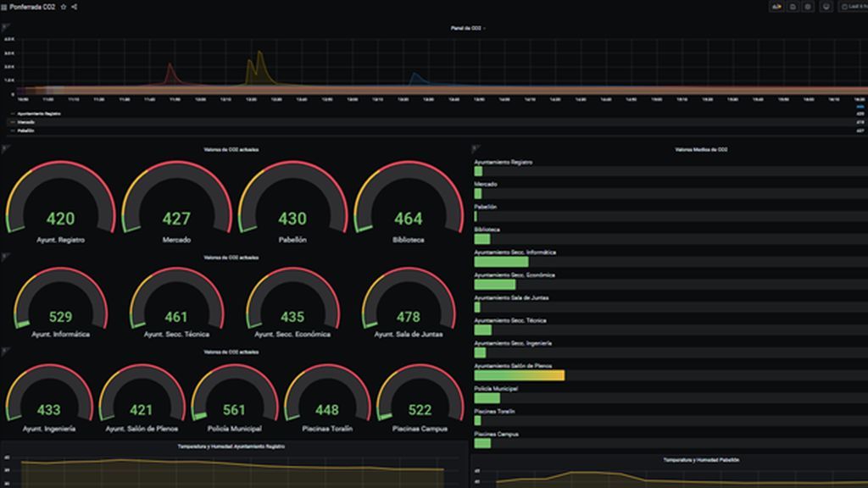Click Ayuntamiento Secc. Económica average bar
Screen dimensions: 868x488
495,285
